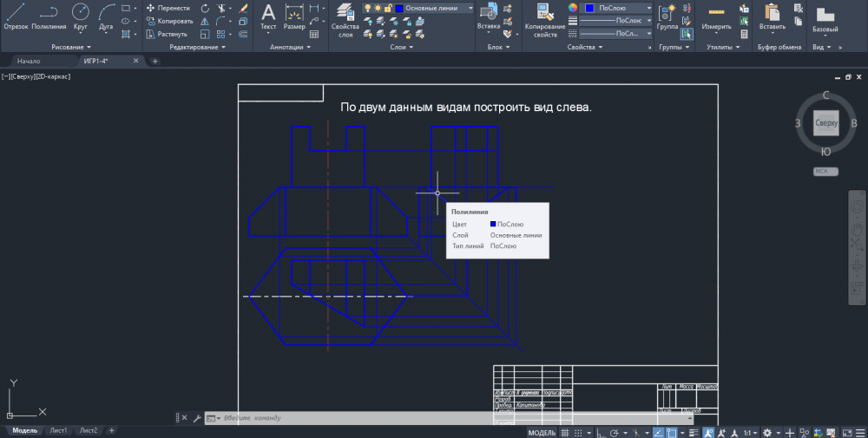Click the Текст annotation tool
The width and height of the screenshot is (868, 438).
click(268, 16)
